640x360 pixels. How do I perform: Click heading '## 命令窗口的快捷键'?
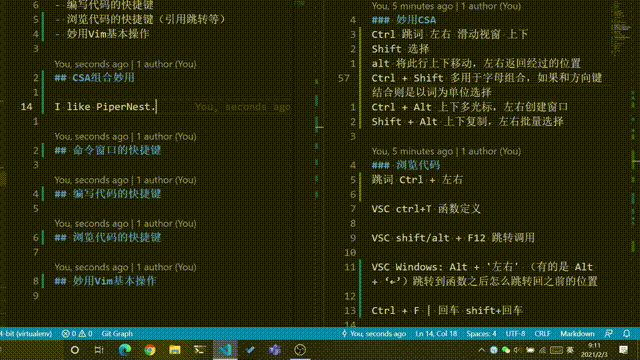pyautogui.click(x=108, y=150)
